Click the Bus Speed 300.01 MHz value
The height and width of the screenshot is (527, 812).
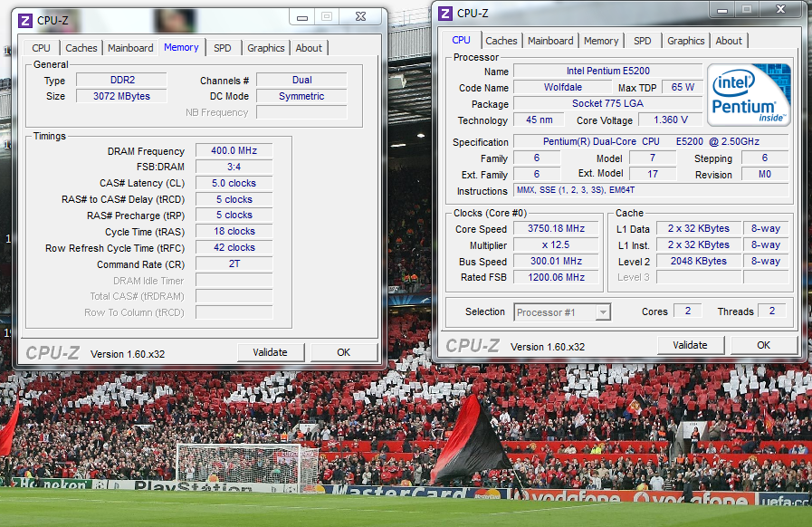[x=556, y=261]
